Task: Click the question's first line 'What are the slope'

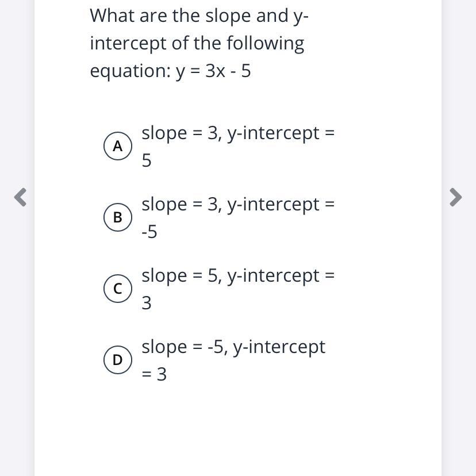Action: pos(199,16)
